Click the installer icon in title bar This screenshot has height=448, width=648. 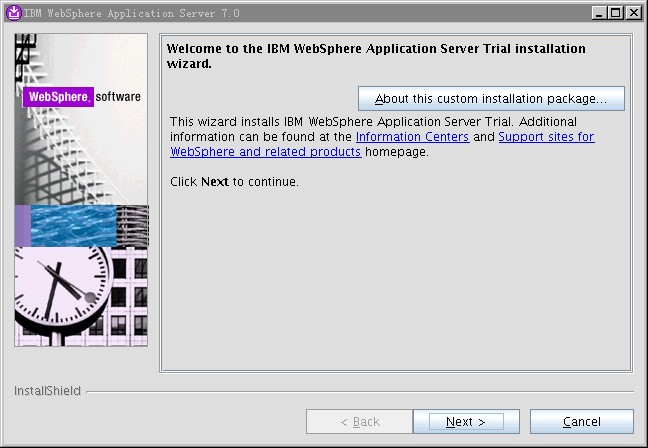click(12, 12)
